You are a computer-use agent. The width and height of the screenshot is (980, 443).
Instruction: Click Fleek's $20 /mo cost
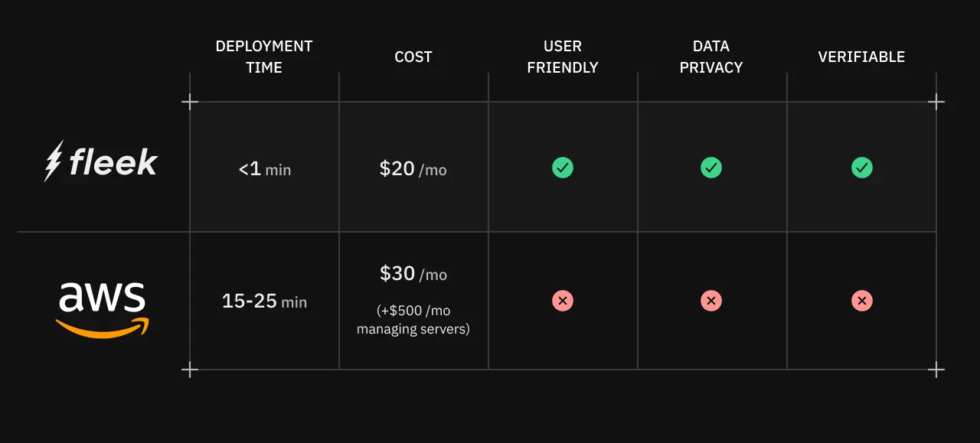(413, 169)
